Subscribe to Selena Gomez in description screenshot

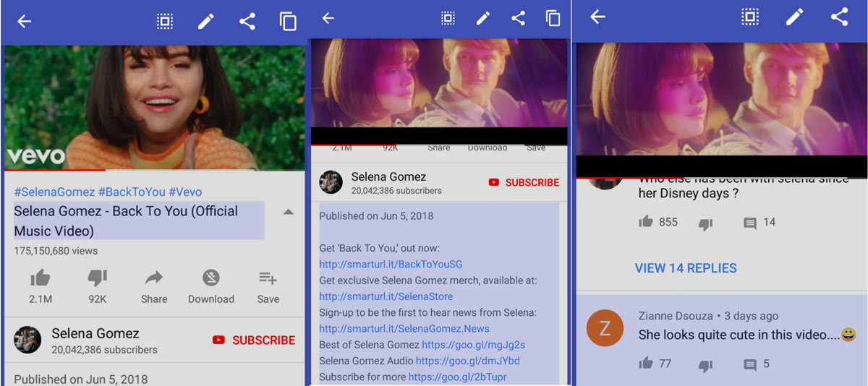point(524,182)
